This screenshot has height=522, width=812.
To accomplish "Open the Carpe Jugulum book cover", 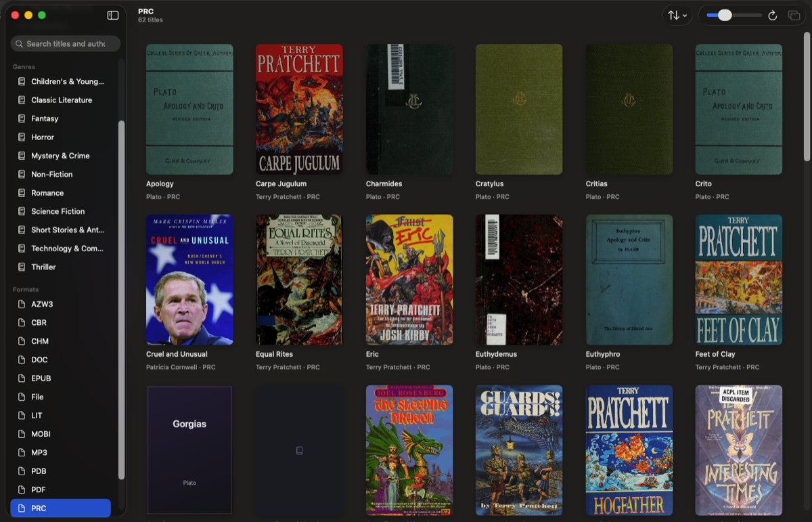I will tap(299, 110).
